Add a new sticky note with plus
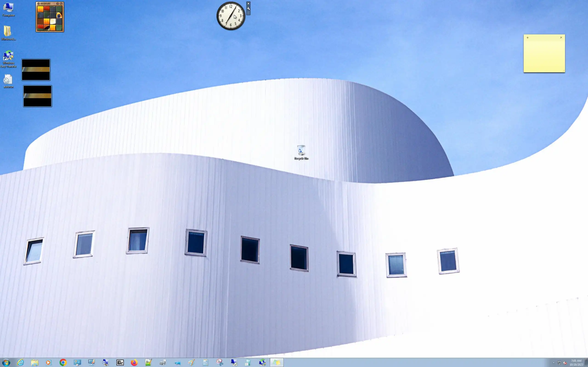This screenshot has width=588, height=367. point(528,38)
